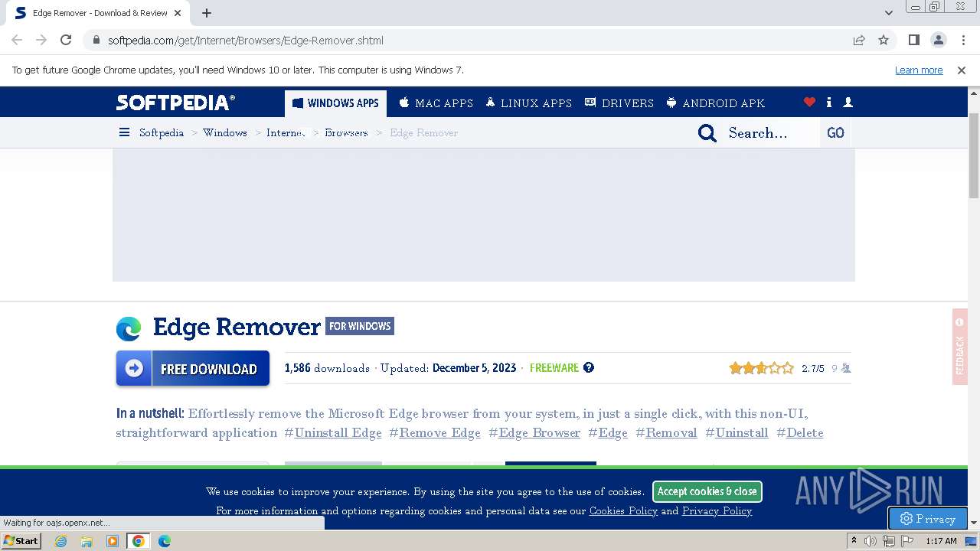This screenshot has height=551, width=980.
Task: Open the #Delete tag
Action: point(800,432)
